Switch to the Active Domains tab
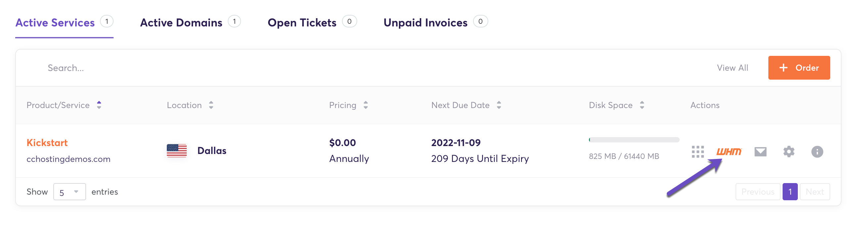This screenshot has width=868, height=230. pyautogui.click(x=181, y=22)
